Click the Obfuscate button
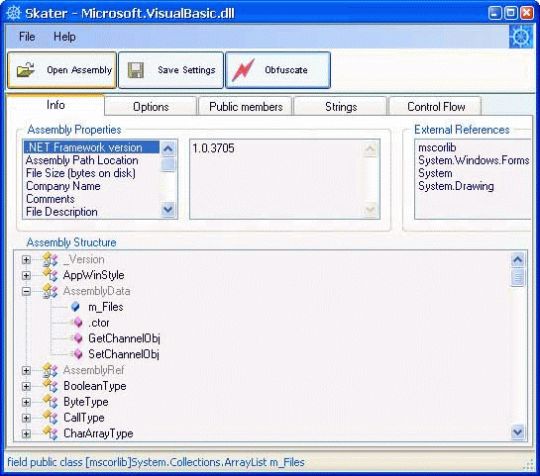This screenshot has height=476, width=540. pos(278,70)
